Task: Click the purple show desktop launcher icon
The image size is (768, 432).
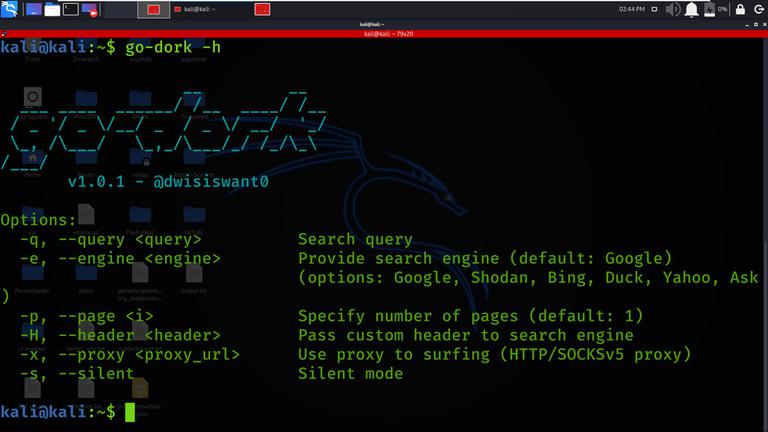Action: pos(33,9)
